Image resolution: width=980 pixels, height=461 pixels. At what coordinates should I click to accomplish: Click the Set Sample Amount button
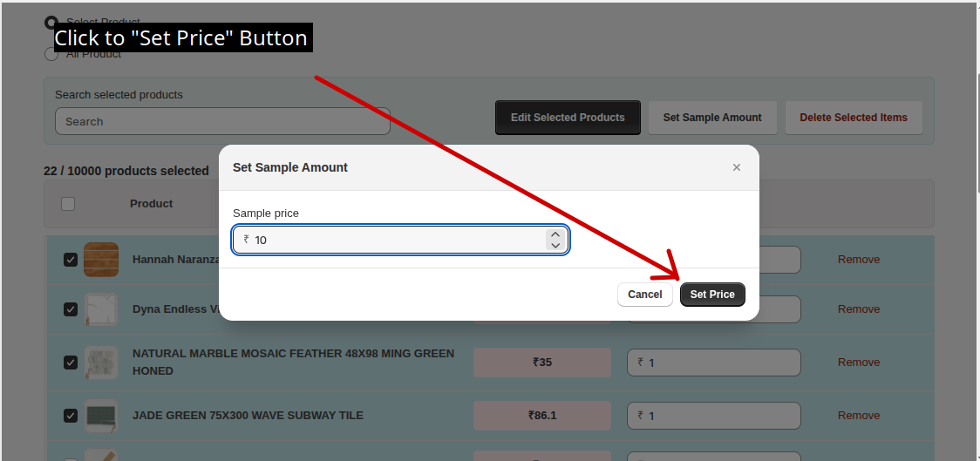[x=712, y=118]
